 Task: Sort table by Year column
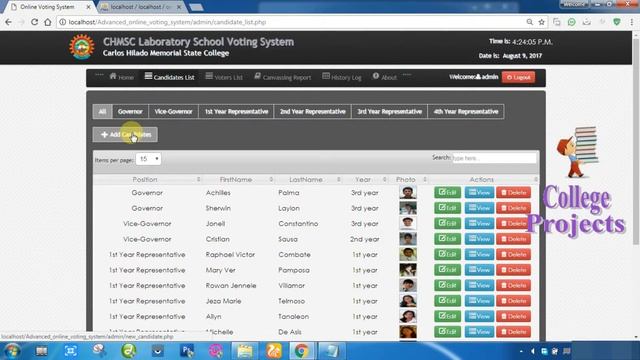365,179
